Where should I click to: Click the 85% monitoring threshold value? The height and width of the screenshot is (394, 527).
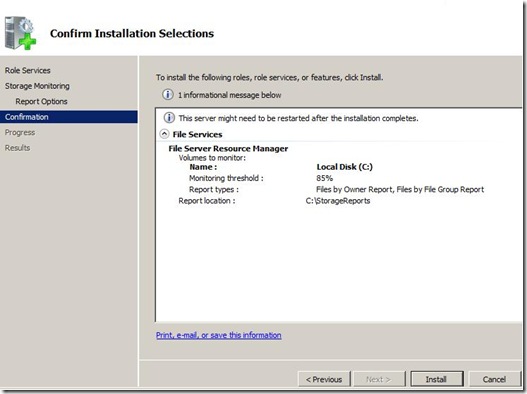(x=324, y=178)
